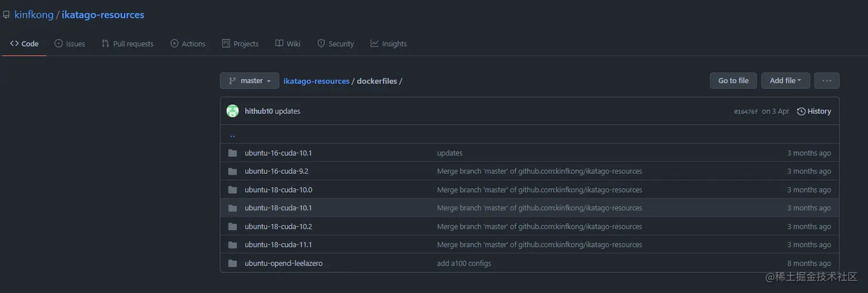Go to the Actions tab
This screenshot has width=868, height=293.
pyautogui.click(x=188, y=44)
